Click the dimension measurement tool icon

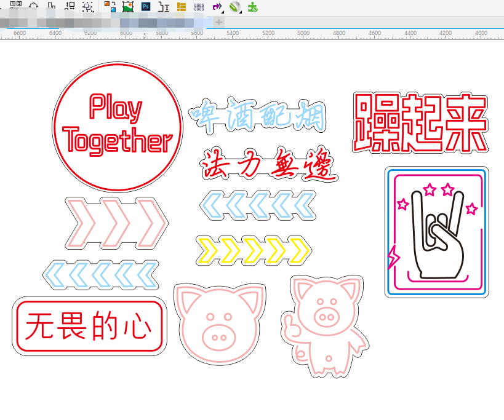(164, 7)
